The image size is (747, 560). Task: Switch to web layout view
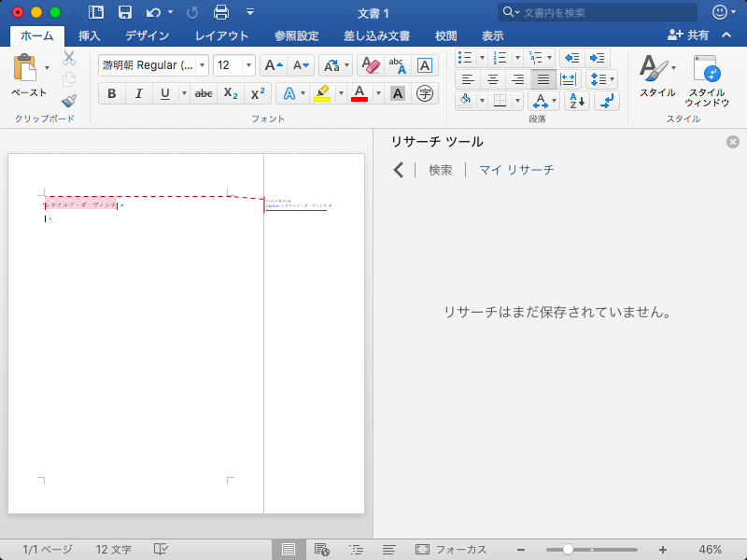click(x=322, y=549)
